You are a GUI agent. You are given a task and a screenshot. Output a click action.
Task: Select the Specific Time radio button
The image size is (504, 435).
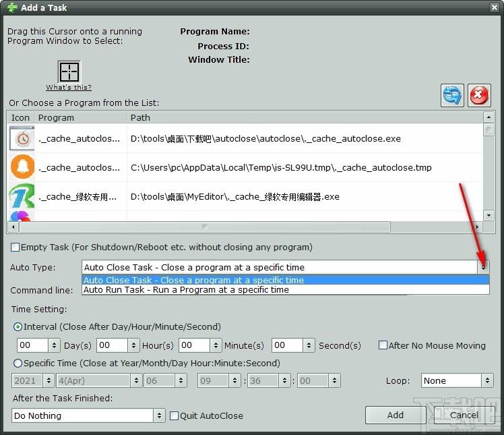pyautogui.click(x=18, y=364)
